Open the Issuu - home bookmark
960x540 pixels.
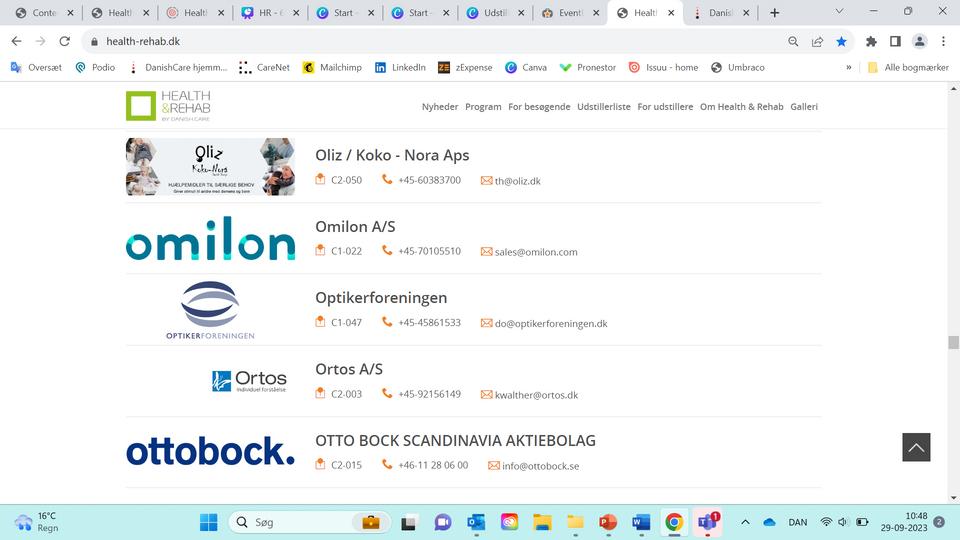[x=663, y=67]
